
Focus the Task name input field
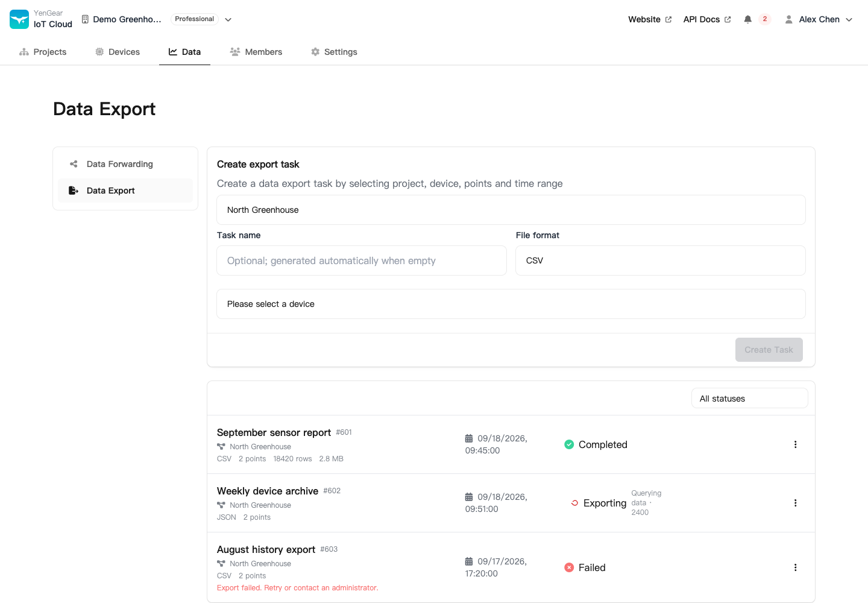[x=362, y=260]
